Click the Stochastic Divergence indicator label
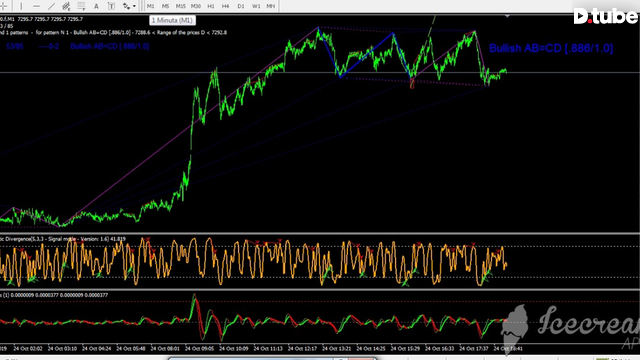 (63, 239)
